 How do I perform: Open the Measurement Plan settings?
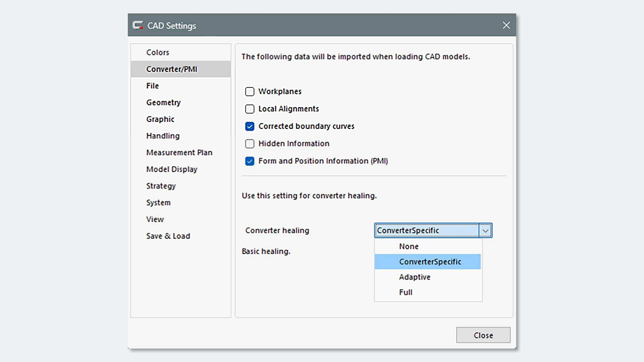coord(179,153)
